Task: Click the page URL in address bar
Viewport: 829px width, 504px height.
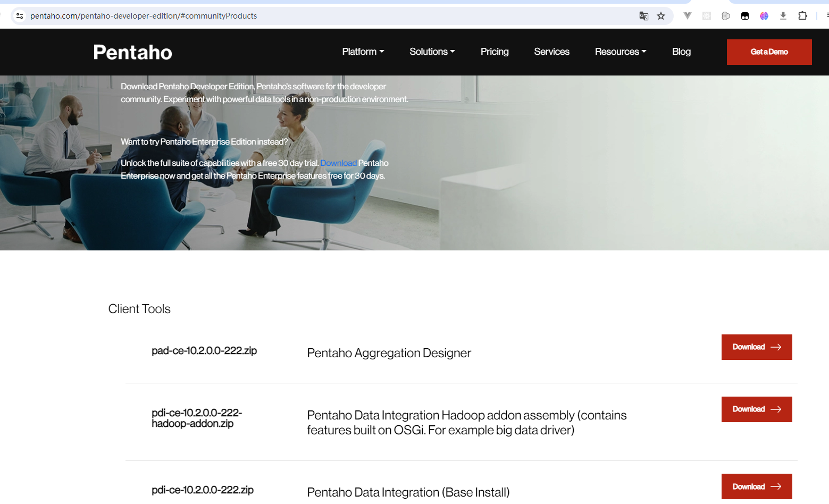Action: point(144,16)
